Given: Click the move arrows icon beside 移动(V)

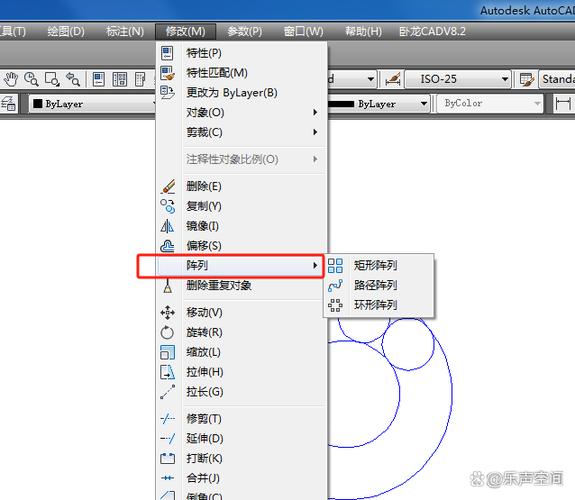Looking at the screenshot, I should (x=168, y=313).
